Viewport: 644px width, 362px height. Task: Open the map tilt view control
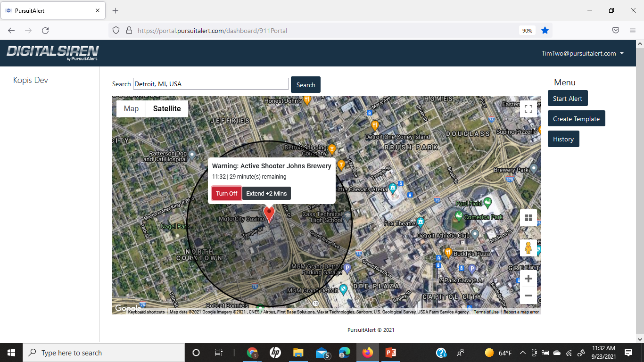pos(528,218)
